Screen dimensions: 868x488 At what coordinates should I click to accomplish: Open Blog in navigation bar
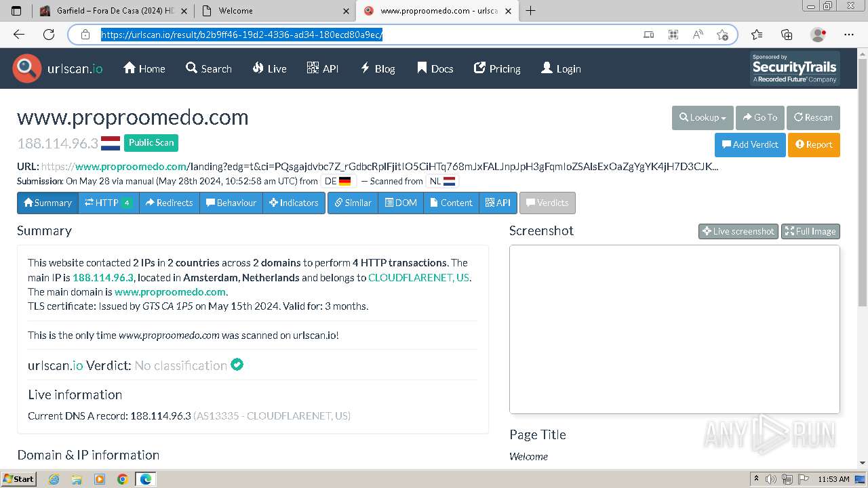click(378, 68)
